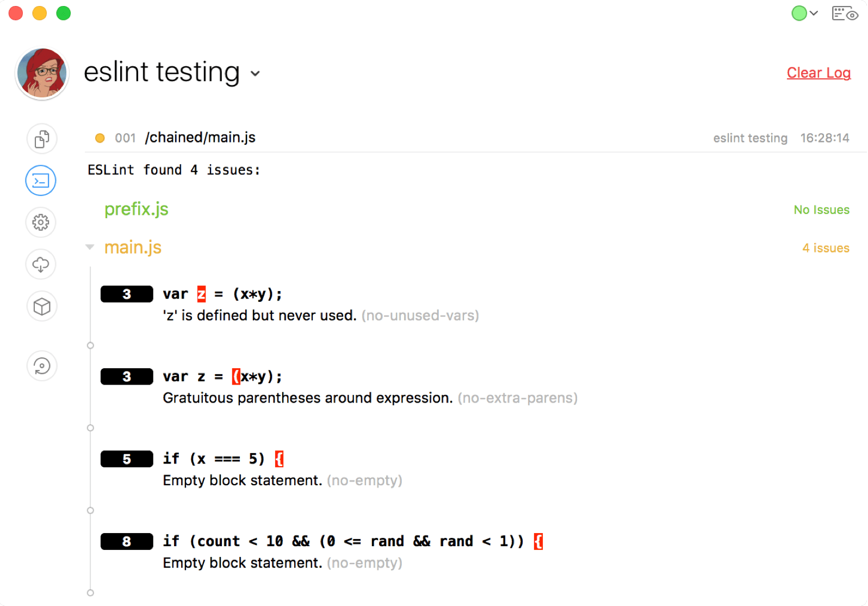The height and width of the screenshot is (606, 868).
Task: Collapse the main.js issues list
Action: pyautogui.click(x=90, y=248)
